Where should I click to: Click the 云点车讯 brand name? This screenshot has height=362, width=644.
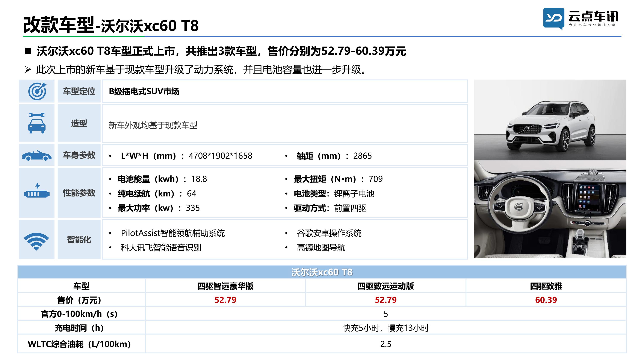pyautogui.click(x=593, y=17)
